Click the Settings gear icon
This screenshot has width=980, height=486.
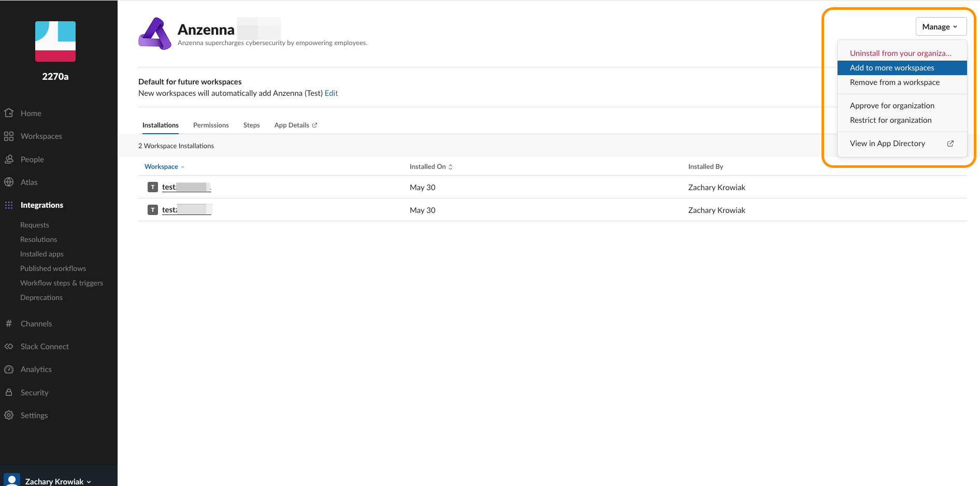click(x=9, y=415)
